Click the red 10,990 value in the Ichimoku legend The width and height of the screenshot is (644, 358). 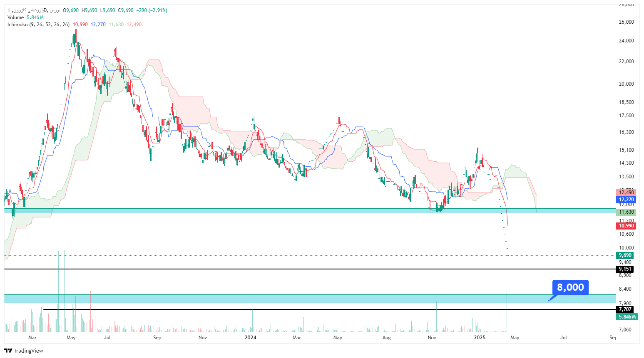(80, 25)
